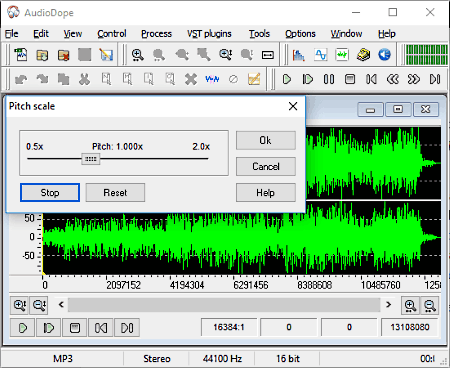Click the vertical zoom in icon bottom left
The width and height of the screenshot is (450, 368).
pyautogui.click(x=20, y=305)
